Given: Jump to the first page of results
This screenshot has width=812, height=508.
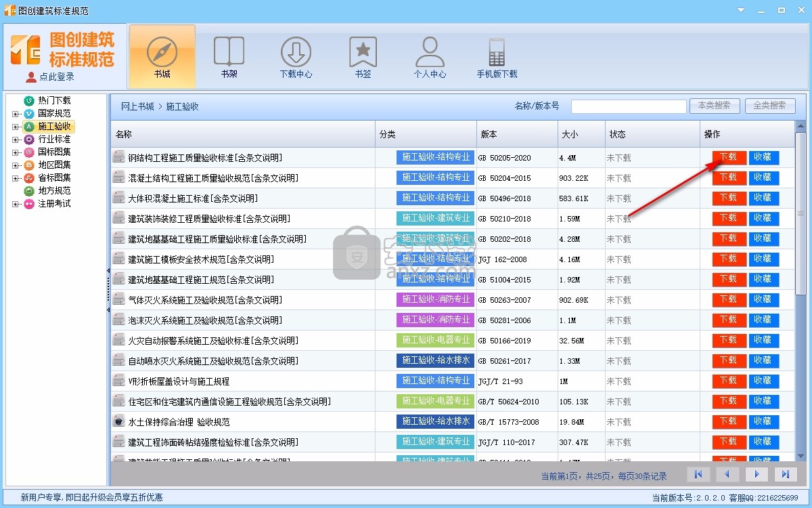Looking at the screenshot, I should (698, 474).
